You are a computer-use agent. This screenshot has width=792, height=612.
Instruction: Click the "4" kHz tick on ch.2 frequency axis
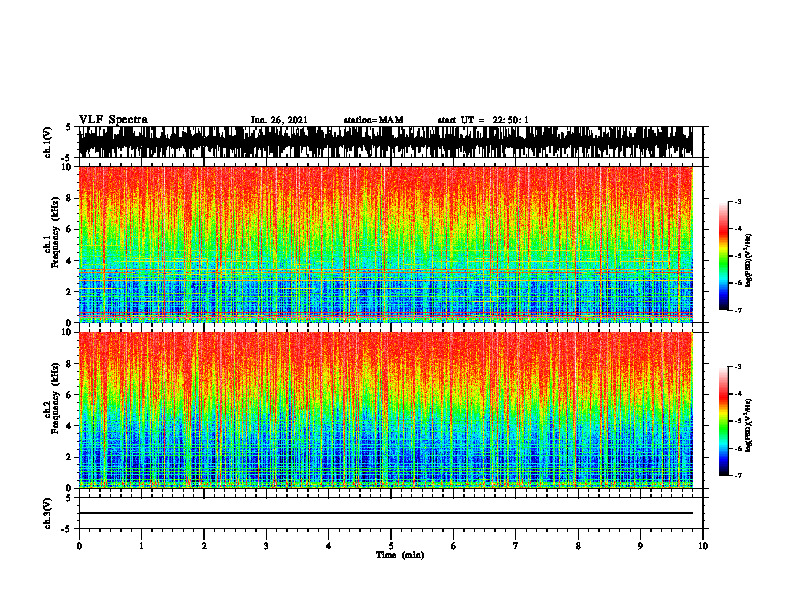click(x=70, y=426)
